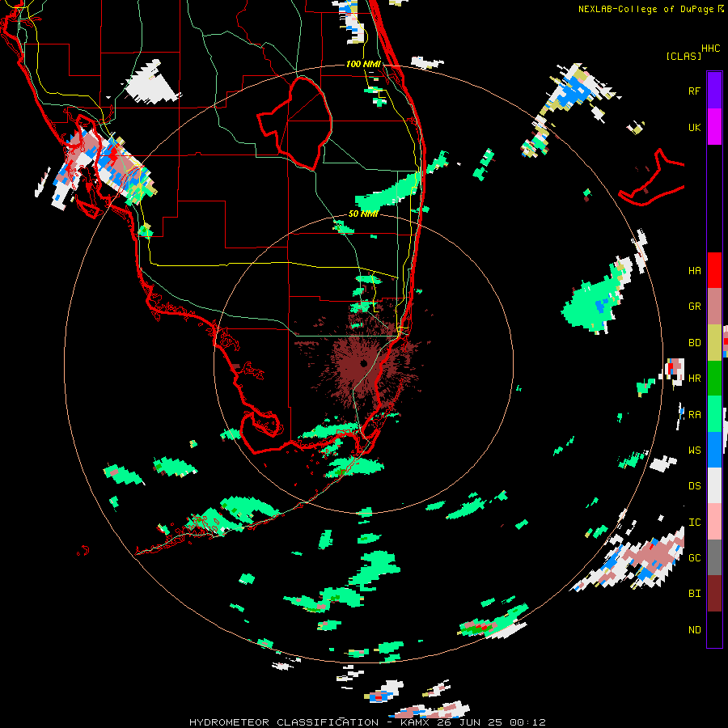The width and height of the screenshot is (728, 728).
Task: Click the dark green HR legend swatch
Action: [714, 378]
